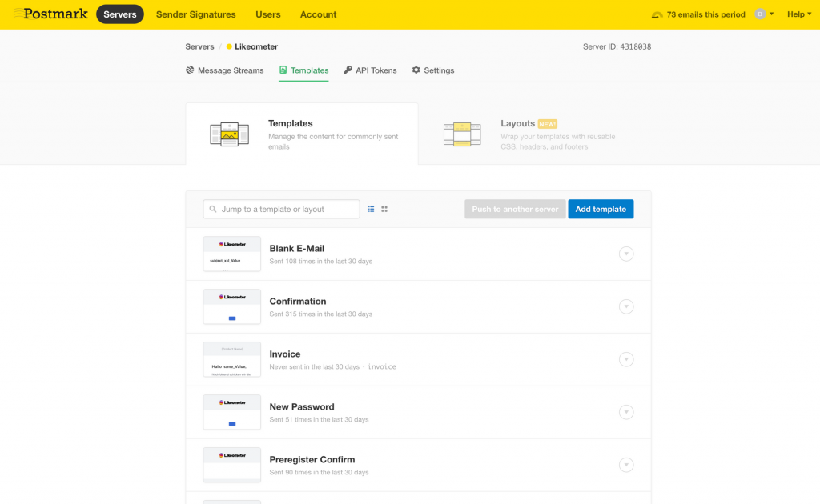The image size is (820, 504).
Task: Open the Account page
Action: pyautogui.click(x=318, y=14)
